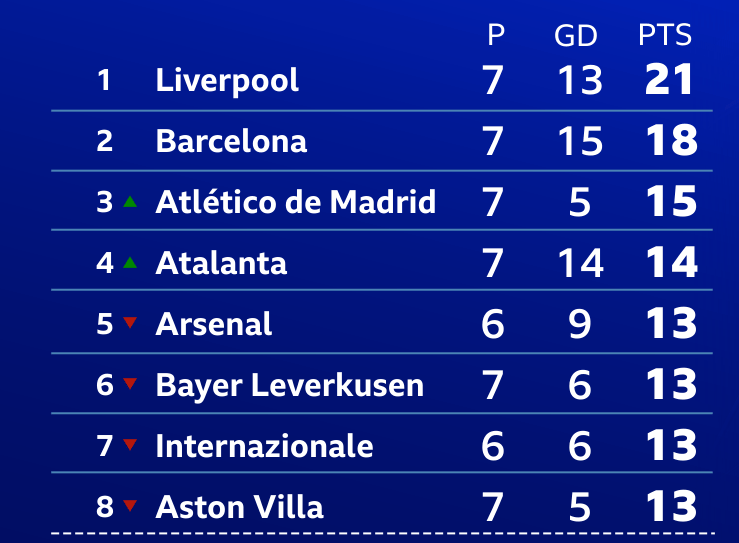Click the green up arrow beside Atalanta
Image resolution: width=739 pixels, height=543 pixels.
click(x=129, y=263)
